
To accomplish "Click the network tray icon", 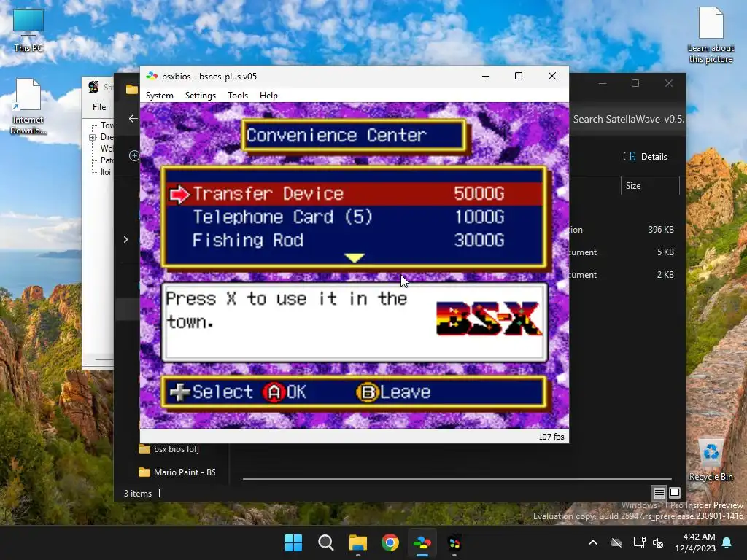I will (x=639, y=542).
